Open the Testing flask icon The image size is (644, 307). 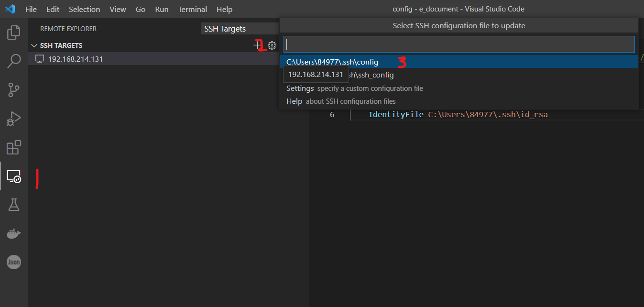(14, 205)
